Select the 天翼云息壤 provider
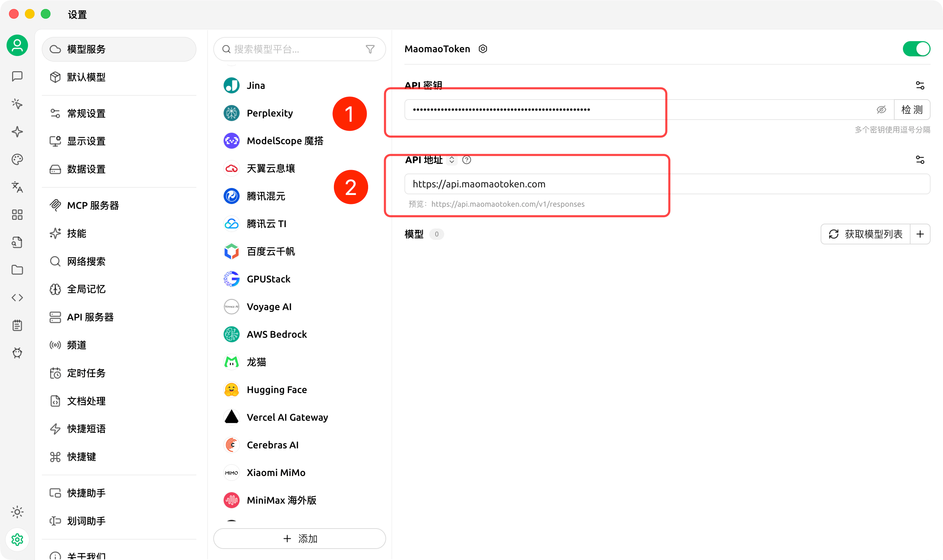Viewport: 943px width, 560px height. pos(300,168)
